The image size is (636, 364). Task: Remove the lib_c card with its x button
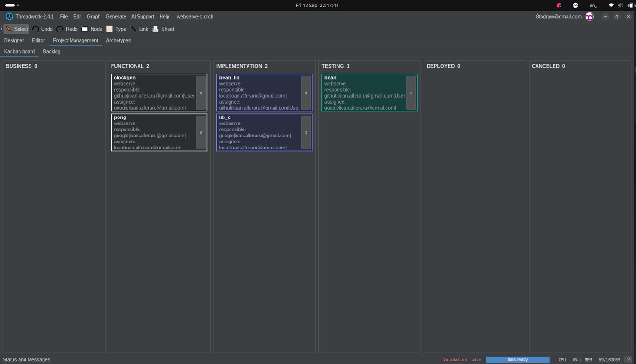click(306, 133)
